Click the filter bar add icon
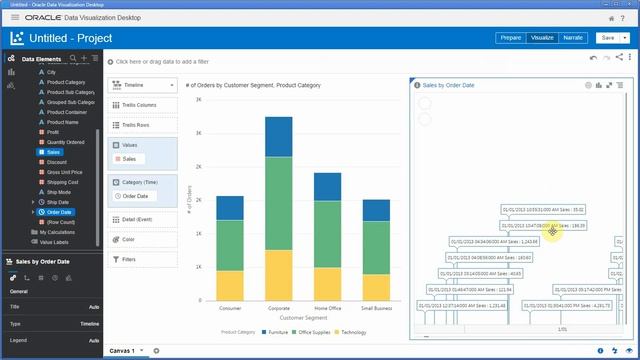Screen dimensions: 640x360 coord(110,62)
